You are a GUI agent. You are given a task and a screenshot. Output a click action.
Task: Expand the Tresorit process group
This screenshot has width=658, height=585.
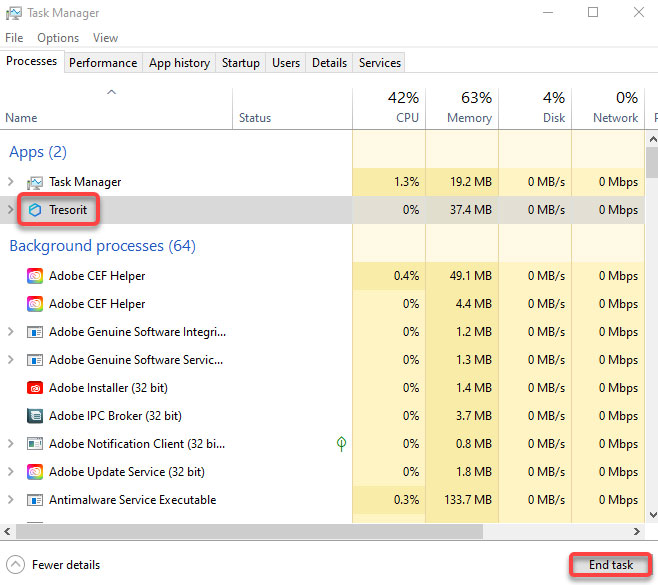[x=11, y=209]
